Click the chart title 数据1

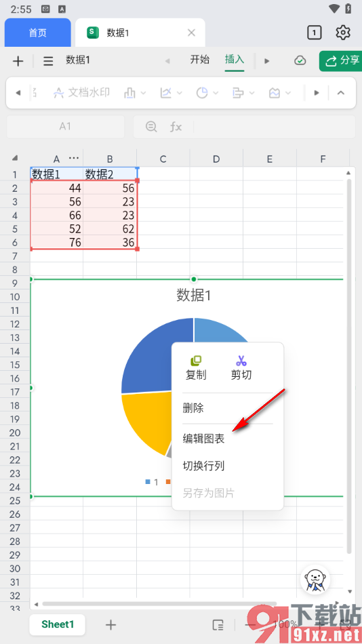[193, 296]
